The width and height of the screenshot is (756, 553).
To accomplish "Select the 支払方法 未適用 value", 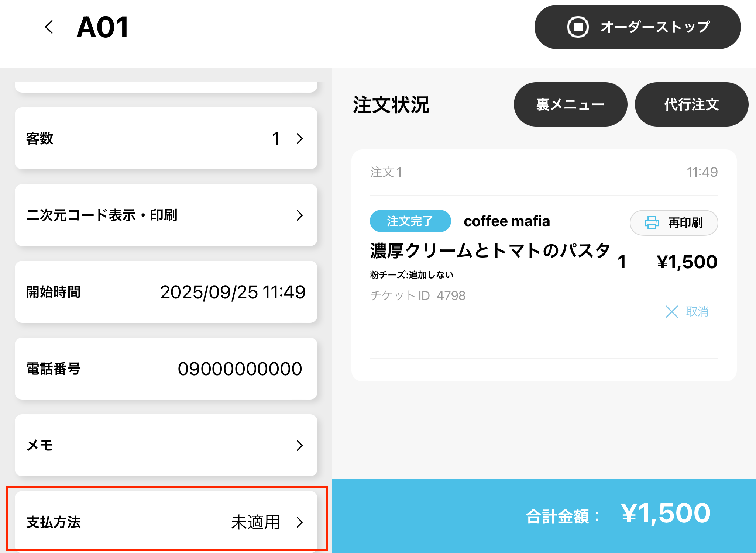I will (x=255, y=522).
